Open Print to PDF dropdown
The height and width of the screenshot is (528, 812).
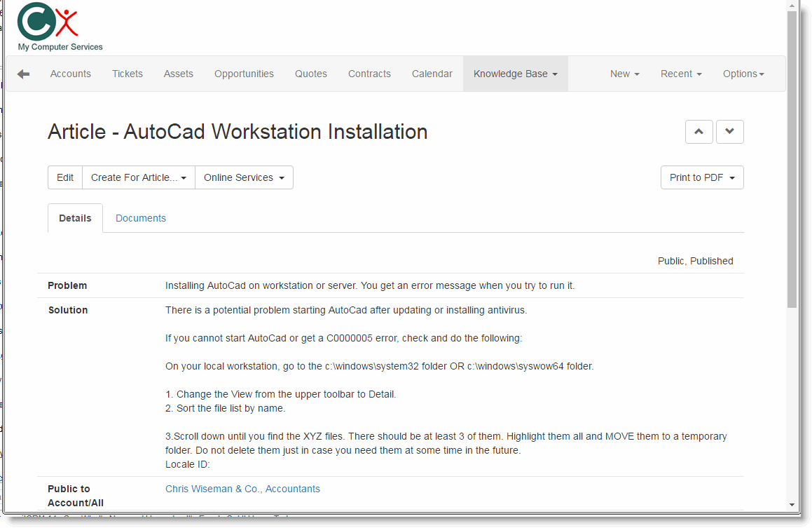click(x=701, y=178)
